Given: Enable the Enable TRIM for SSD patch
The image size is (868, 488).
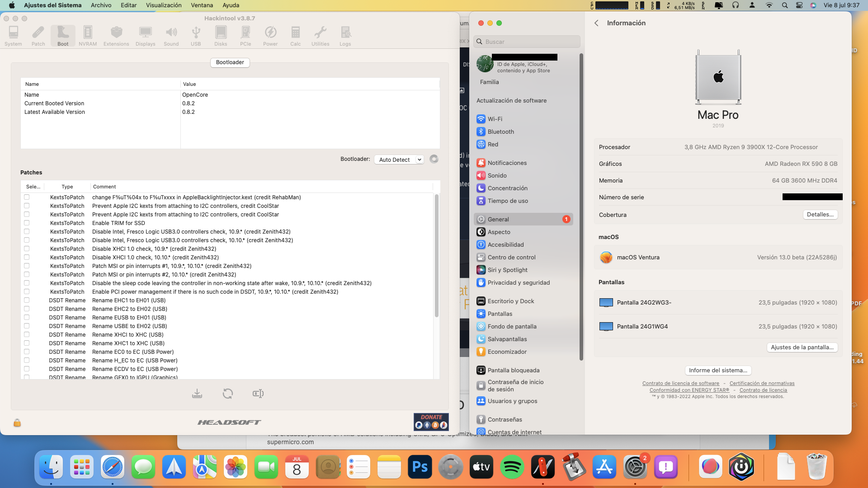Looking at the screenshot, I should pyautogui.click(x=27, y=223).
